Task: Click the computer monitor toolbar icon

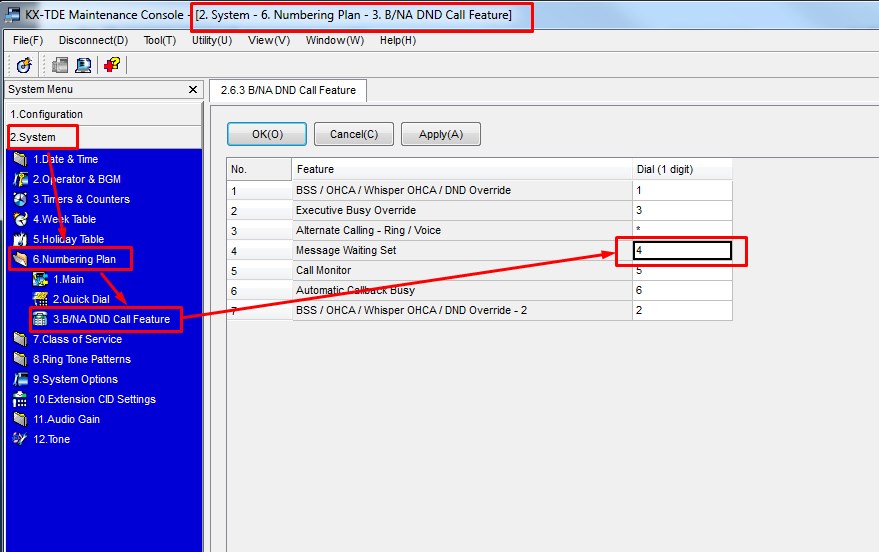Action: click(x=84, y=65)
